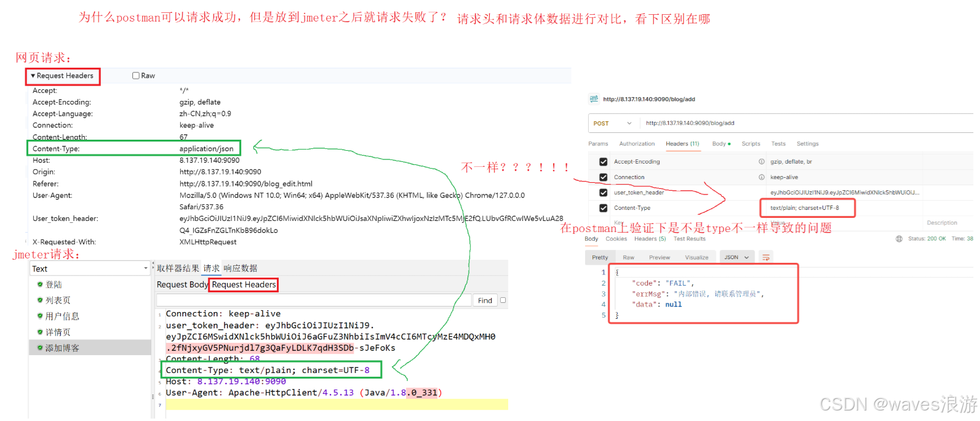The height and width of the screenshot is (421, 980).
Task: Click green success icon for 用户信息 sampler
Action: pos(40,316)
